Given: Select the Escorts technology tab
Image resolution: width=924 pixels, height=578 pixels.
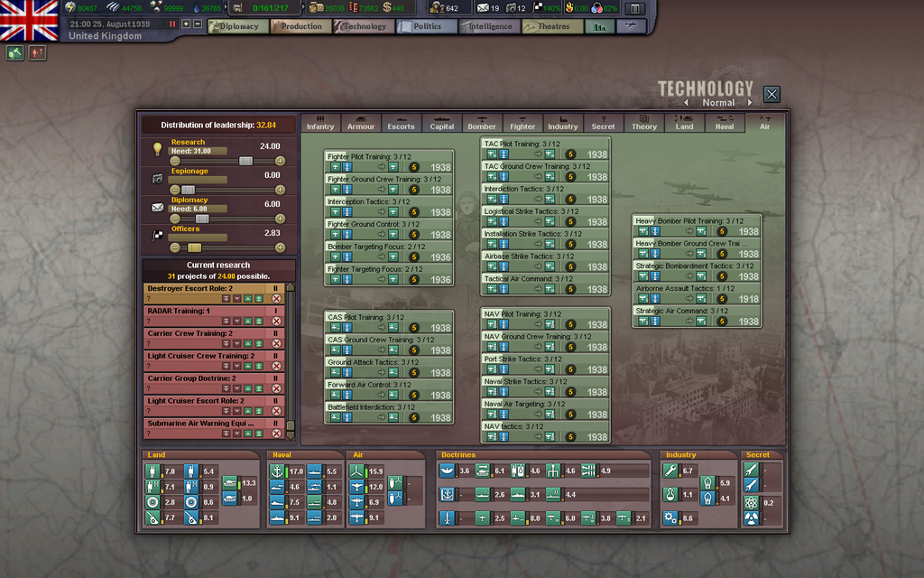Looking at the screenshot, I should 401,123.
